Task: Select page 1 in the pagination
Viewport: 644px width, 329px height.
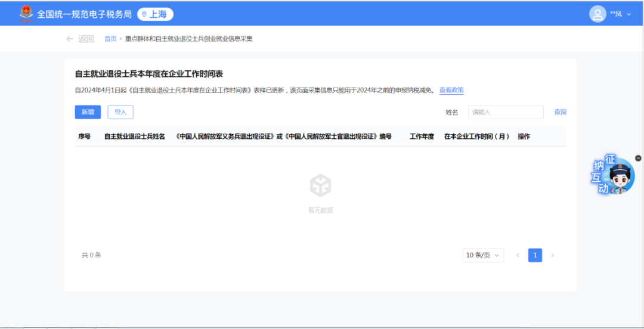Action: [x=535, y=255]
